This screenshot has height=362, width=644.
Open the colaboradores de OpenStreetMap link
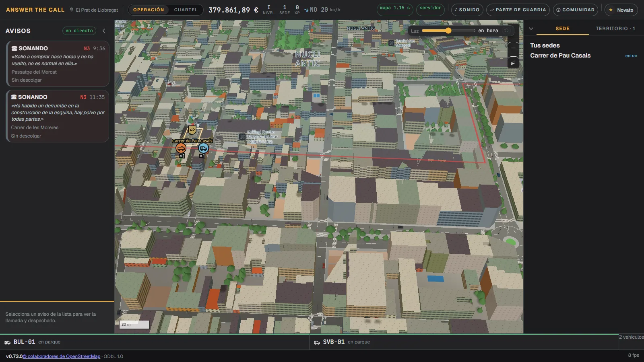pos(62,356)
